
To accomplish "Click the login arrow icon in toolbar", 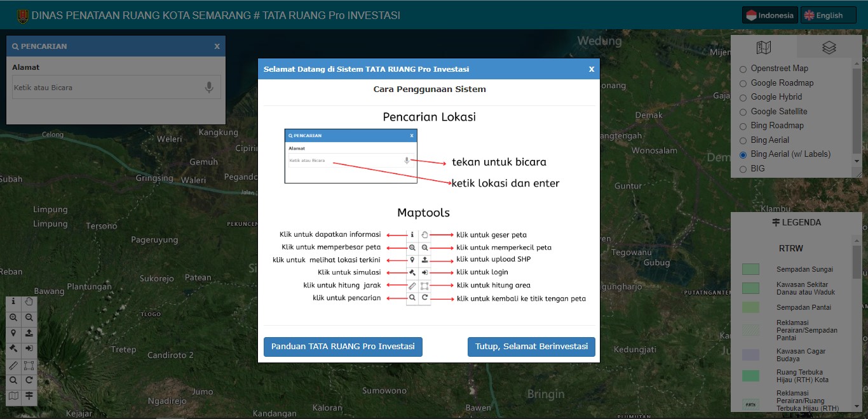I will pyautogui.click(x=29, y=349).
